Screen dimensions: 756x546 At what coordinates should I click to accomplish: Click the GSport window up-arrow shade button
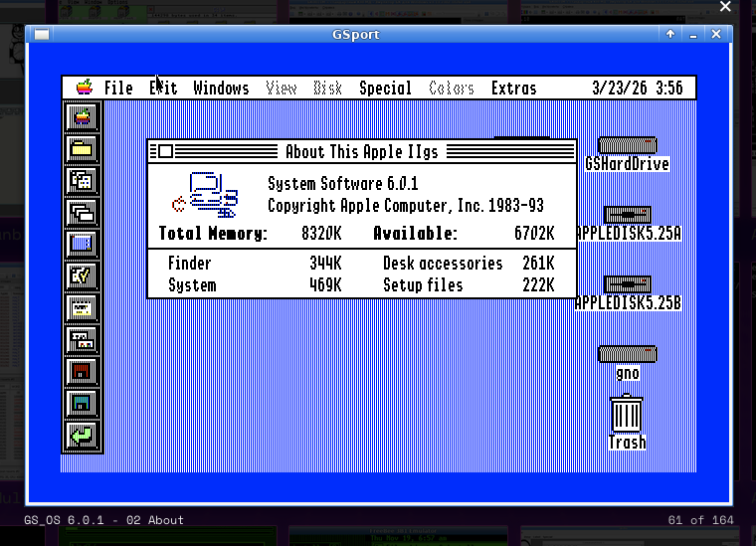tap(670, 34)
